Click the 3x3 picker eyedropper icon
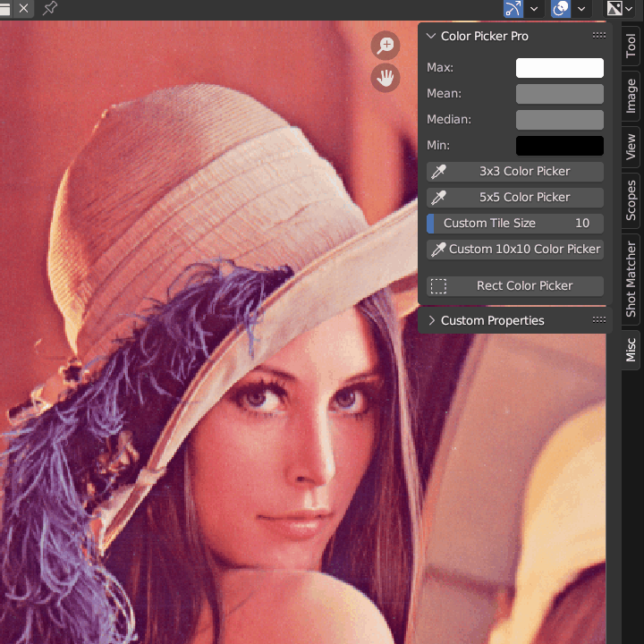644x644 pixels. click(438, 172)
